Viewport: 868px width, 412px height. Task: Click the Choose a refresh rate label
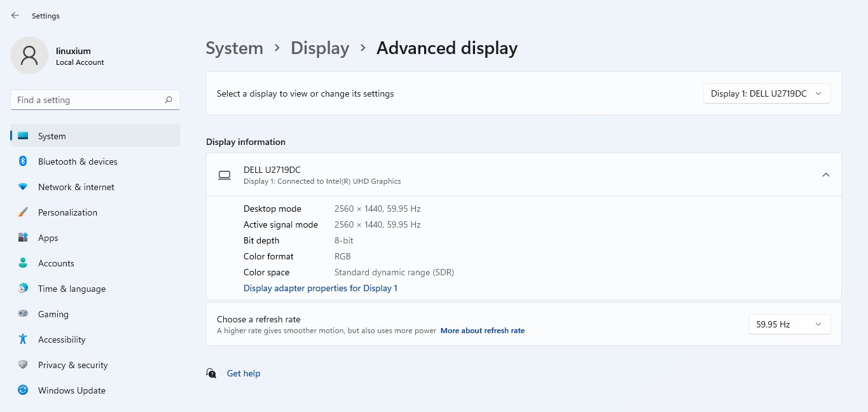[259, 319]
